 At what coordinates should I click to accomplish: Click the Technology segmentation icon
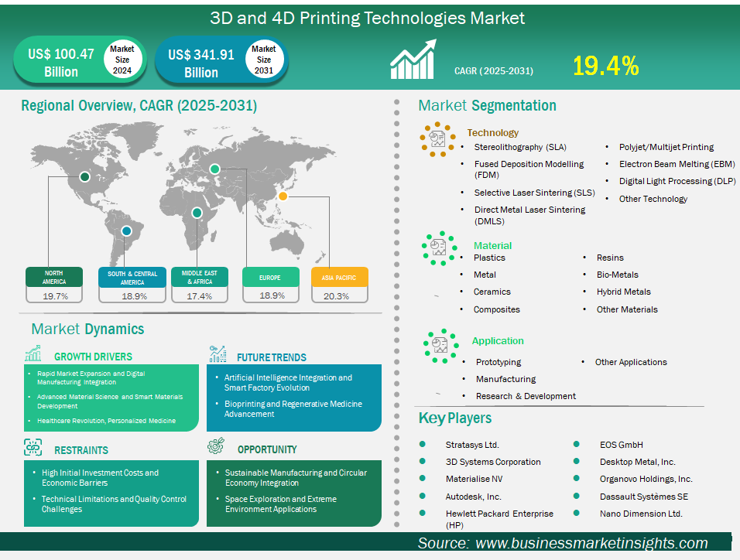437,139
